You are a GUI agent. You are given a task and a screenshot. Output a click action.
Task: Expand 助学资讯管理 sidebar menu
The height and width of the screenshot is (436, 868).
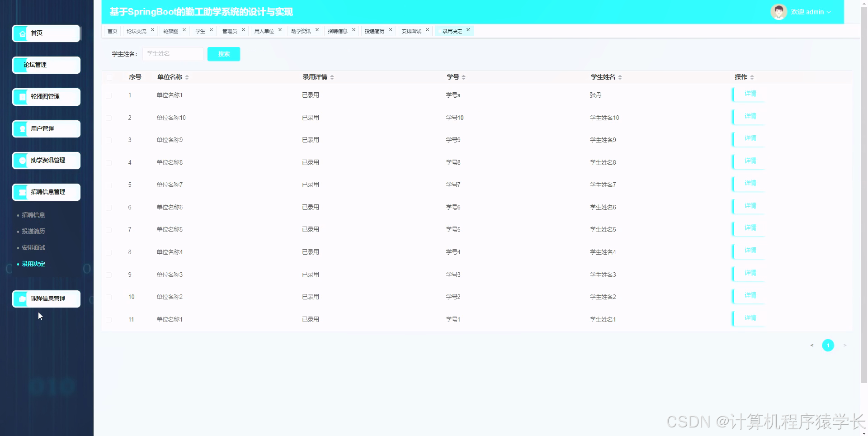46,161
